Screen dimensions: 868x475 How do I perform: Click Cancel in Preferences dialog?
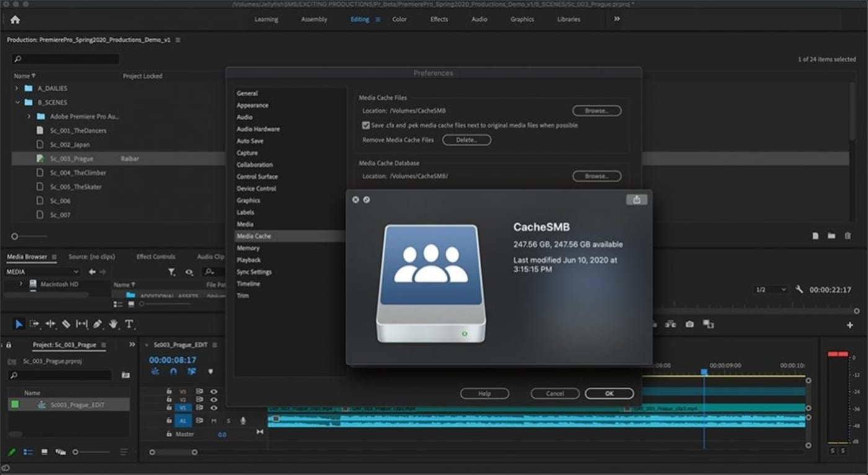(x=555, y=394)
